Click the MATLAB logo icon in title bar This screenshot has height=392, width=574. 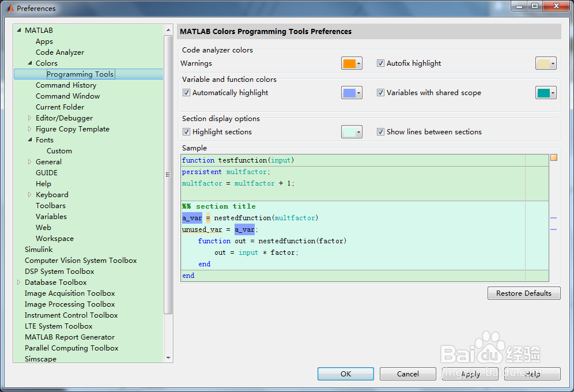[x=10, y=8]
